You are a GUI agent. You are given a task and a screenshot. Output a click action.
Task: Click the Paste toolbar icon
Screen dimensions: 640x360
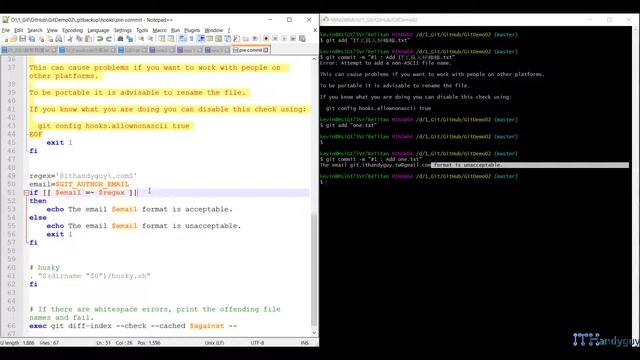click(88, 39)
